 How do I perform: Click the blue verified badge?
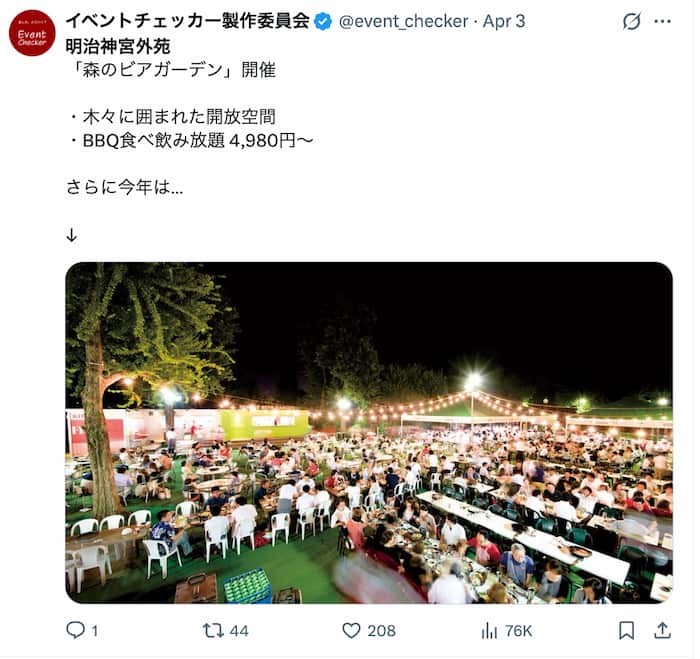[x=323, y=21]
